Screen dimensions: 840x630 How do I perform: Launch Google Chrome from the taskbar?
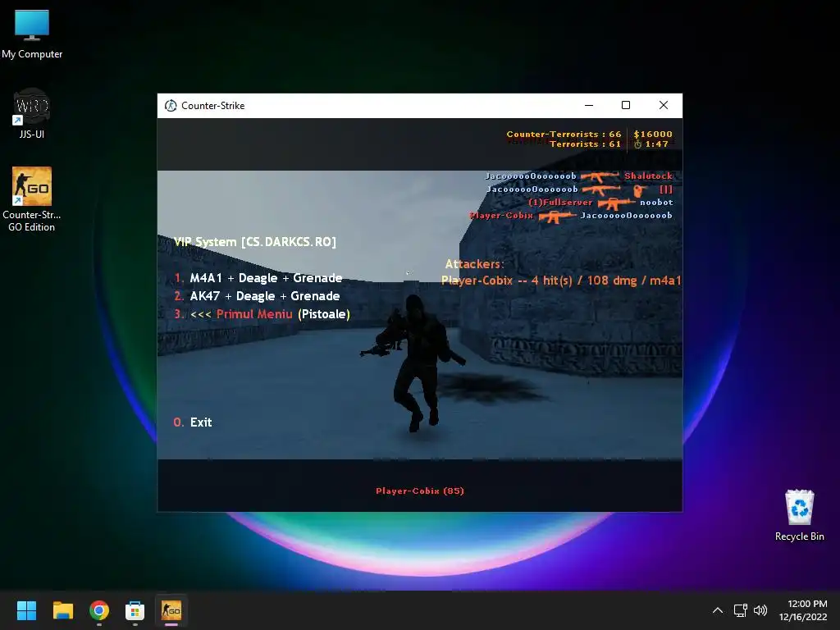[99, 610]
